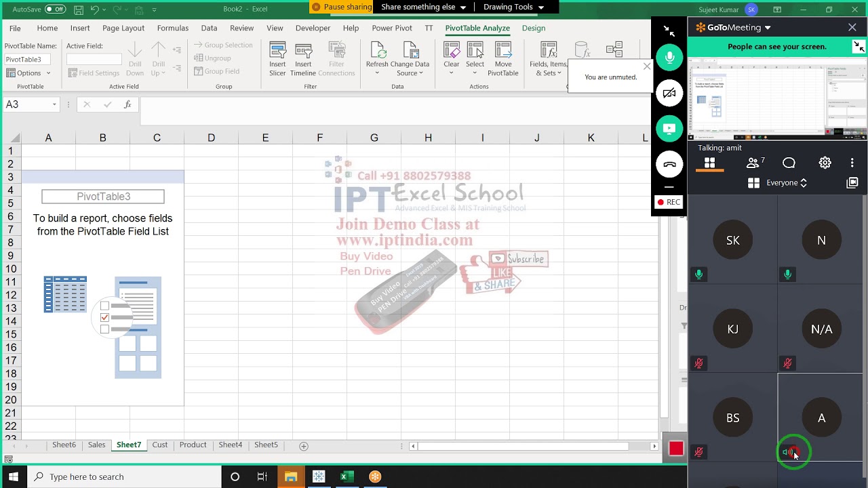Click the Home ribbon tab
The height and width of the screenshot is (488, 868).
[47, 28]
